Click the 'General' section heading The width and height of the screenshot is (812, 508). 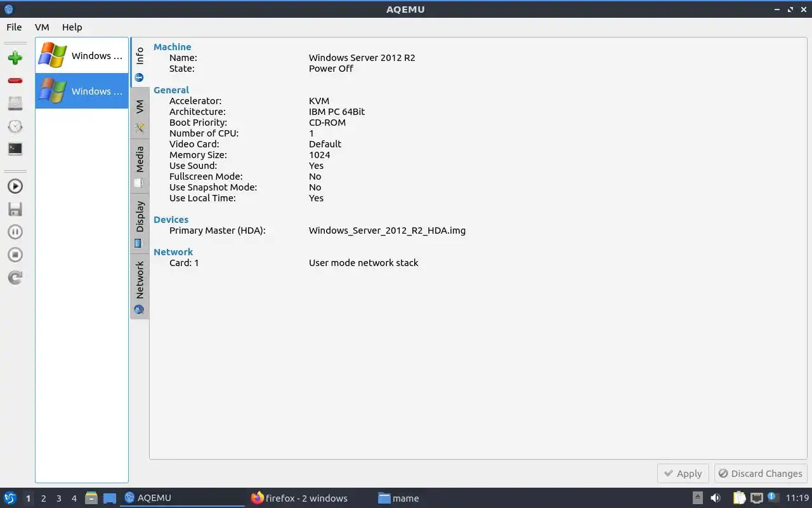pos(171,90)
